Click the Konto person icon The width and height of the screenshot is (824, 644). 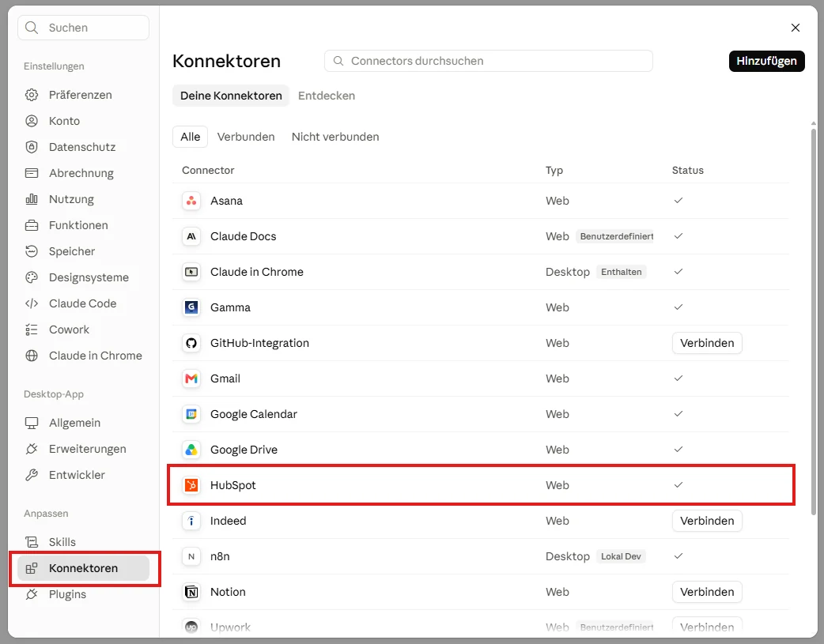point(32,121)
